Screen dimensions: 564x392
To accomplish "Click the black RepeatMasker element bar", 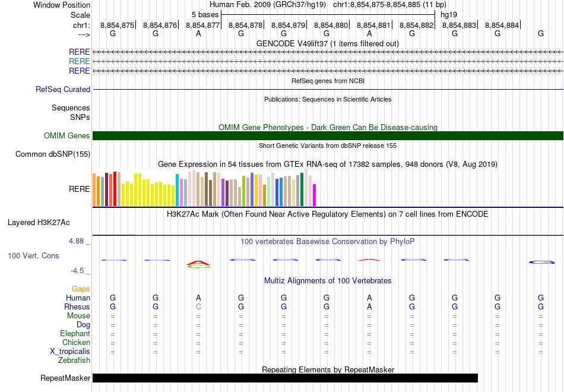I will pyautogui.click(x=285, y=378).
